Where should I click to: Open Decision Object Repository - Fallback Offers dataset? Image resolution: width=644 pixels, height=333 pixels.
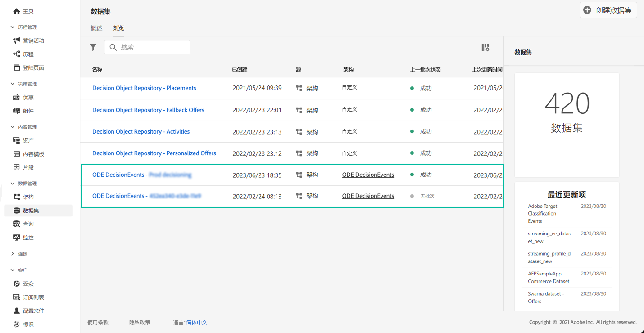[148, 110]
